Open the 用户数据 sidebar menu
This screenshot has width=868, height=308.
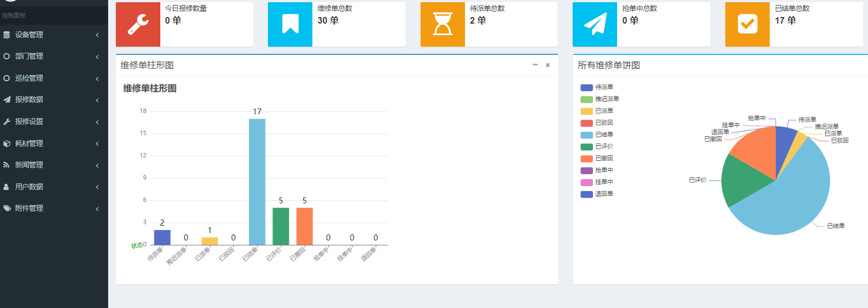pos(54,187)
